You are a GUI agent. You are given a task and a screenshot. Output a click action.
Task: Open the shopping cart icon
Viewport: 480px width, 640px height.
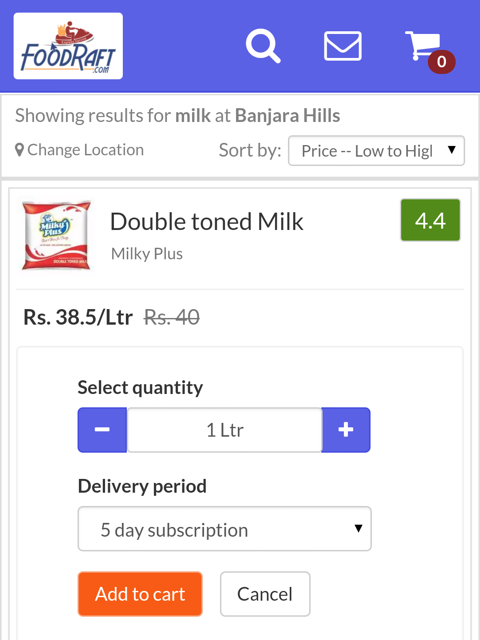[x=423, y=45]
